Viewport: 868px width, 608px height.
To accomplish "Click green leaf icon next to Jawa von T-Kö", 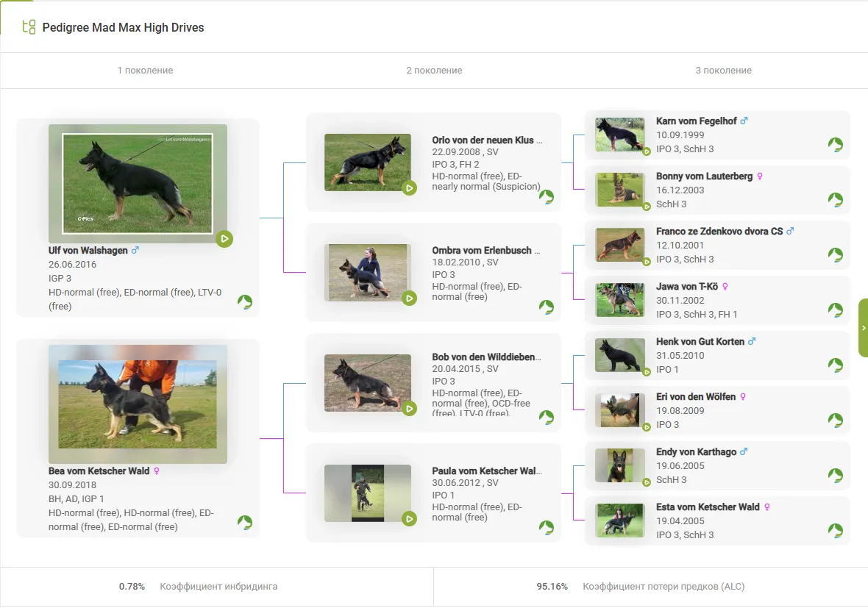I will 835,310.
